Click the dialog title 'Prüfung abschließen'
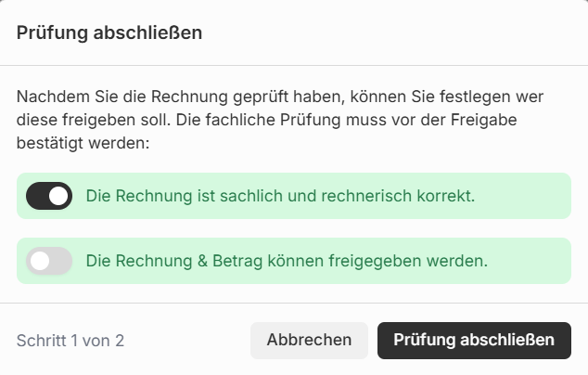This screenshot has width=588, height=375. 109,33
